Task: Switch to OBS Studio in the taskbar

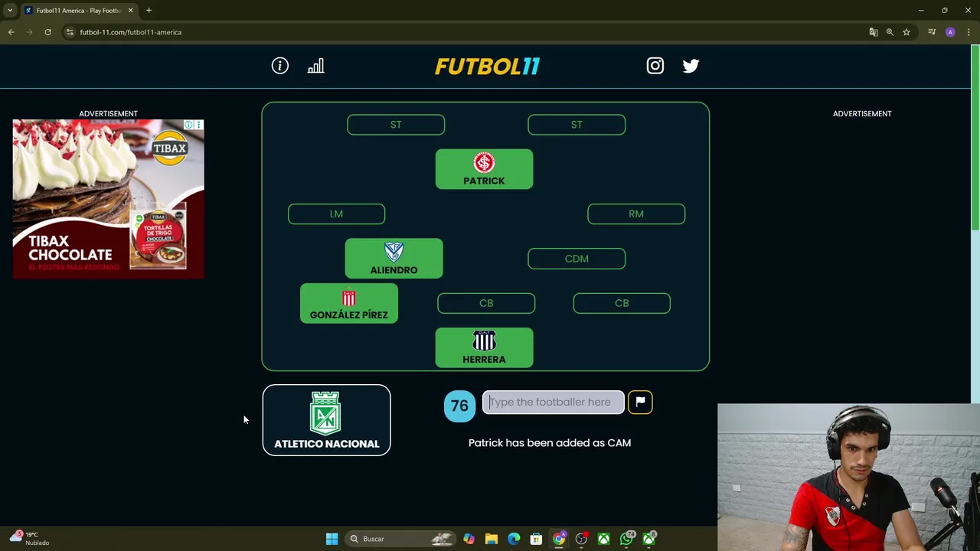Action: pyautogui.click(x=581, y=539)
